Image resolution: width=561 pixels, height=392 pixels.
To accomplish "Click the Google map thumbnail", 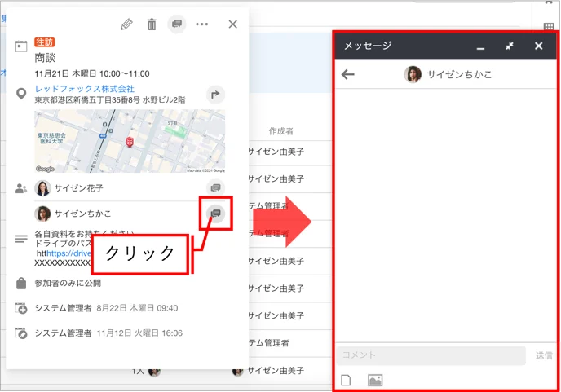I will coord(130,141).
